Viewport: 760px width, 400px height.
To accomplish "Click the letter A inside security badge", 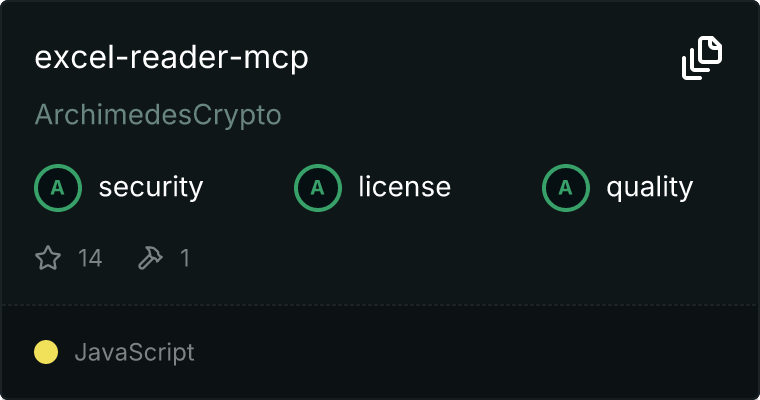I will 58,188.
